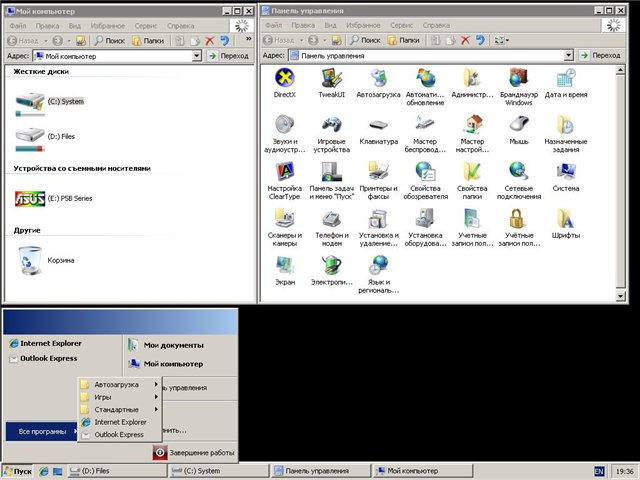The height and width of the screenshot is (480, 640).
Task: Open Брандмауэр Windows firewall icon
Action: pos(518,80)
